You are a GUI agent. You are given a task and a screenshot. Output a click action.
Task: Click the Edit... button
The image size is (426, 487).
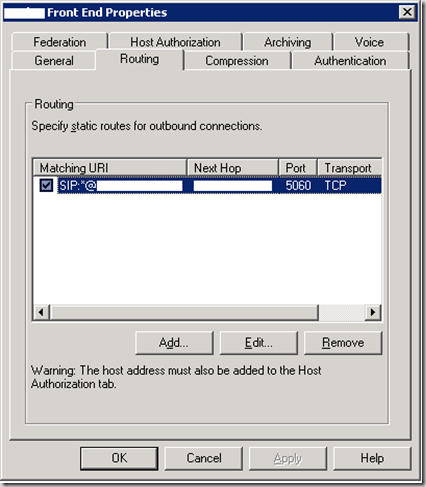tap(259, 343)
